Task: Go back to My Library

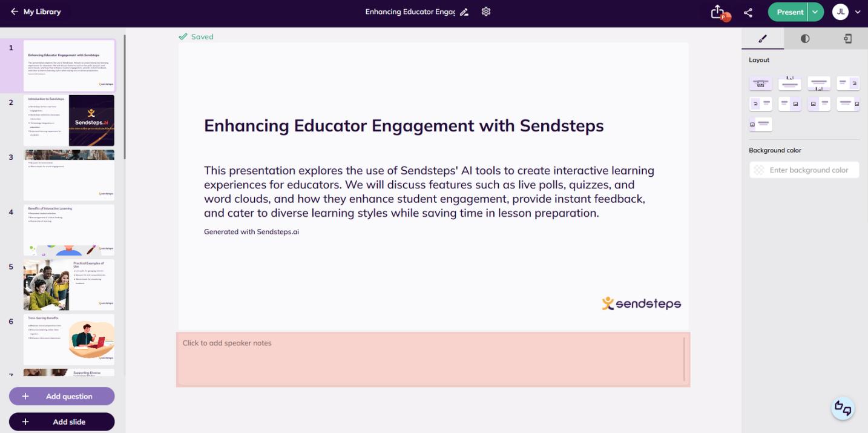Action: [36, 12]
